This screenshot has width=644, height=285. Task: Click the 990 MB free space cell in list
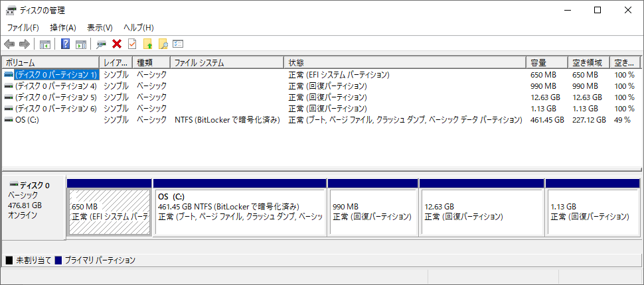[x=584, y=86]
